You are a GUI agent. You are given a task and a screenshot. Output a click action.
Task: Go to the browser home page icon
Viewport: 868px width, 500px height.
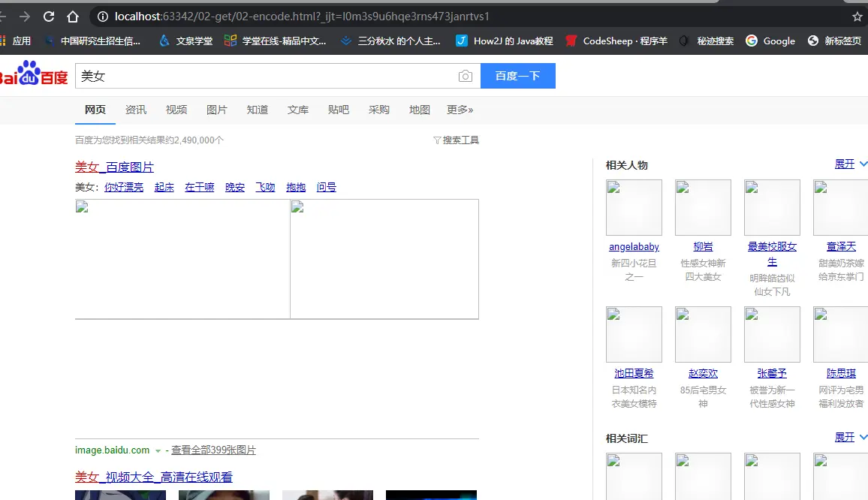coord(73,17)
